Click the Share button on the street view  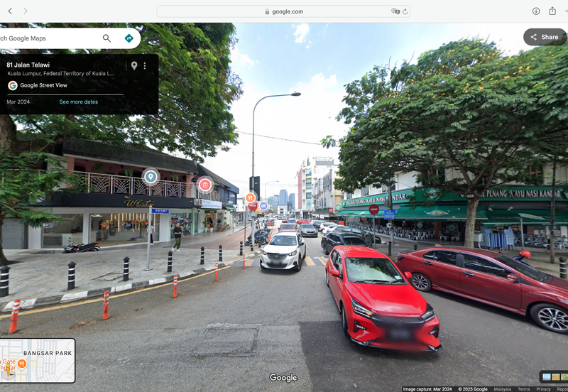545,37
